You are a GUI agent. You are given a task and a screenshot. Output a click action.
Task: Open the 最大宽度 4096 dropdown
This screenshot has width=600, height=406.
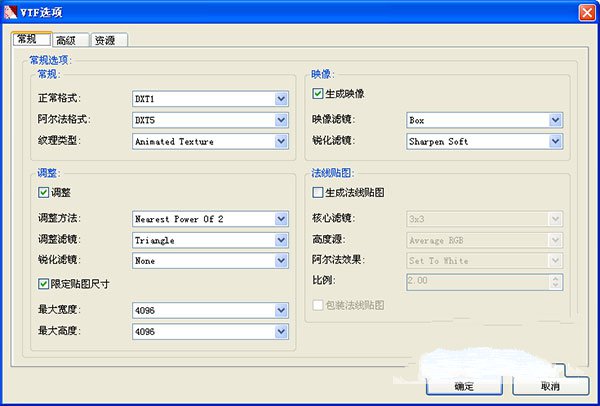[210, 310]
